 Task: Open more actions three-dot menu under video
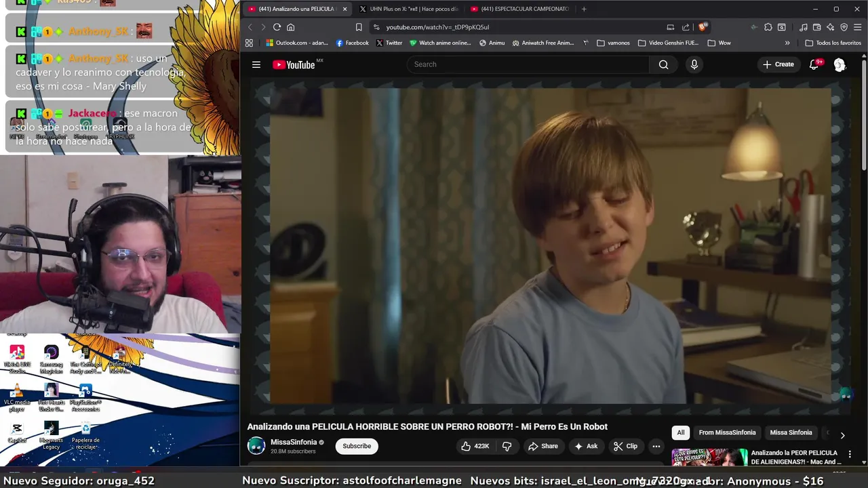(x=656, y=446)
